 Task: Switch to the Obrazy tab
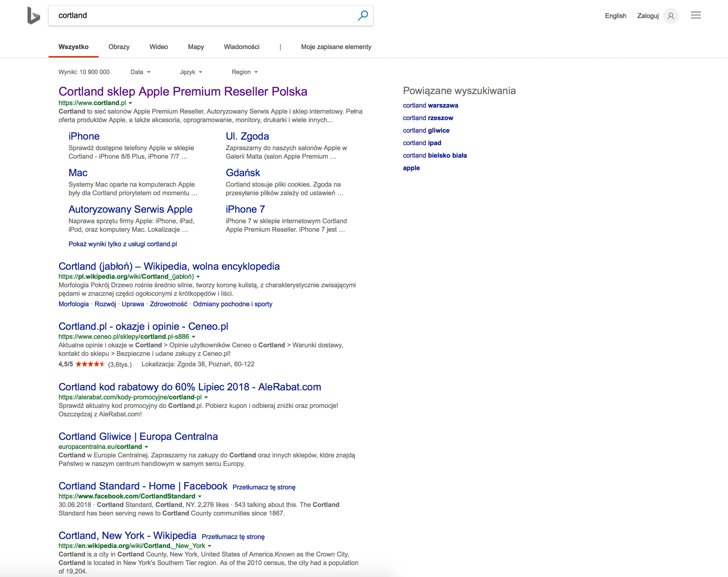point(119,47)
